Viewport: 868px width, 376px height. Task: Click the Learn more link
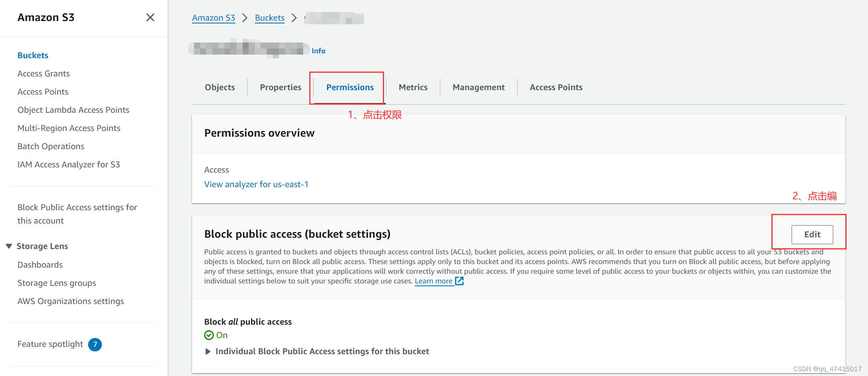(433, 281)
